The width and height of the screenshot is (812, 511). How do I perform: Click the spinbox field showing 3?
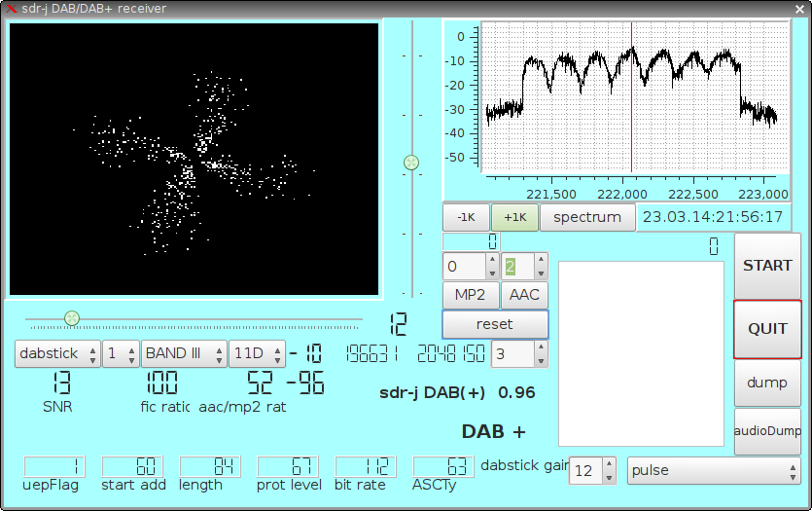(512, 354)
